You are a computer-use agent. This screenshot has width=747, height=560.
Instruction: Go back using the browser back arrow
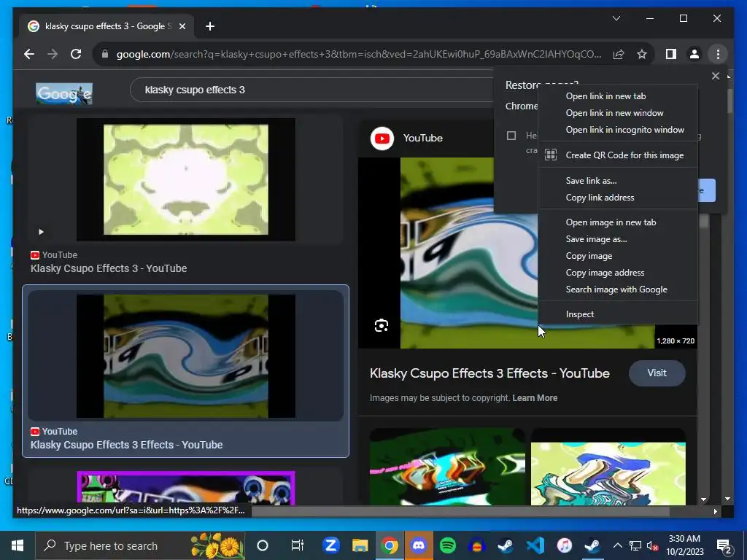click(x=29, y=54)
